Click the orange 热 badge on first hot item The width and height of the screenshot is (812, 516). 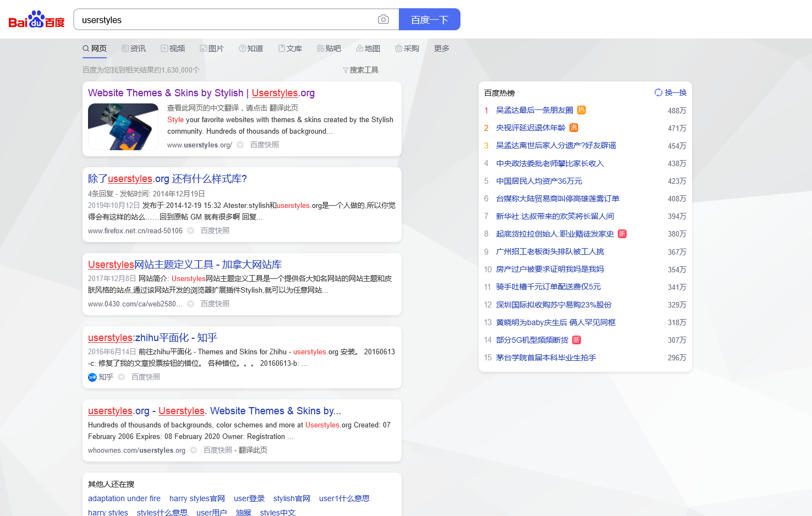pyautogui.click(x=581, y=110)
